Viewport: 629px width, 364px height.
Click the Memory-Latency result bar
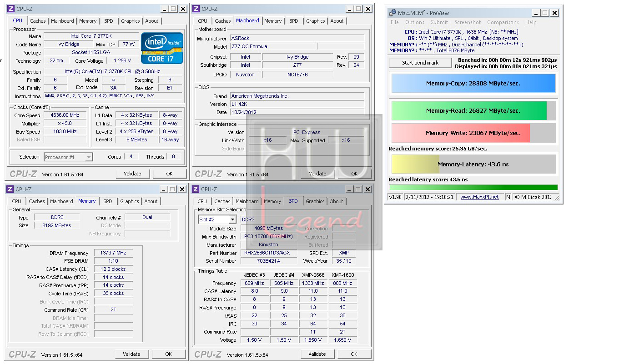(473, 164)
